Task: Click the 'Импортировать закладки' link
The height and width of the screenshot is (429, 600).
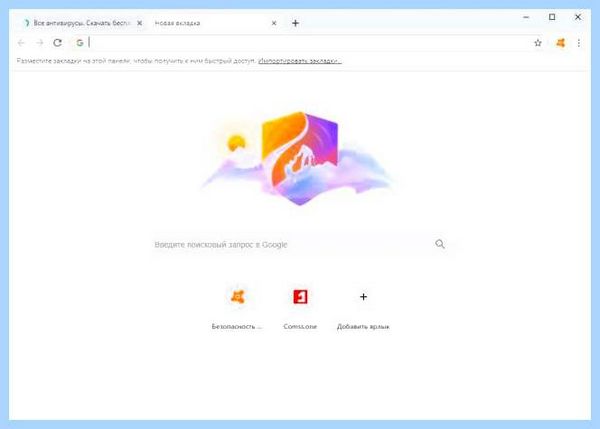Action: pyautogui.click(x=300, y=60)
